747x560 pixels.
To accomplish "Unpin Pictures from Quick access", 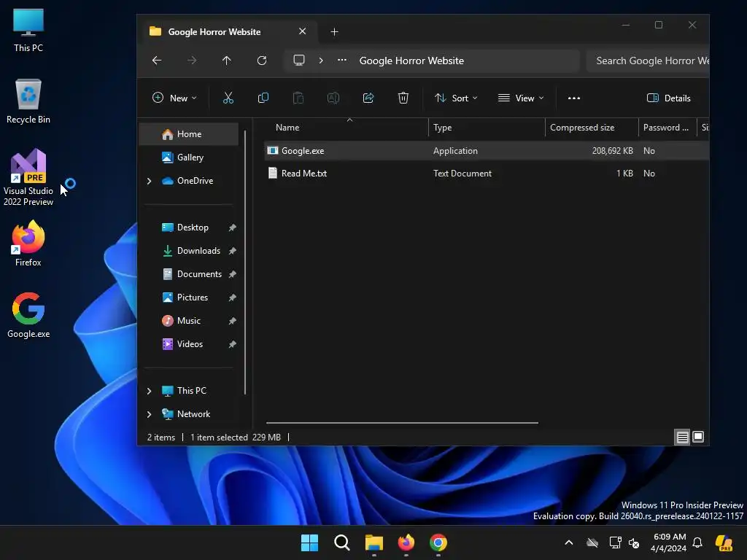I will click(x=233, y=297).
